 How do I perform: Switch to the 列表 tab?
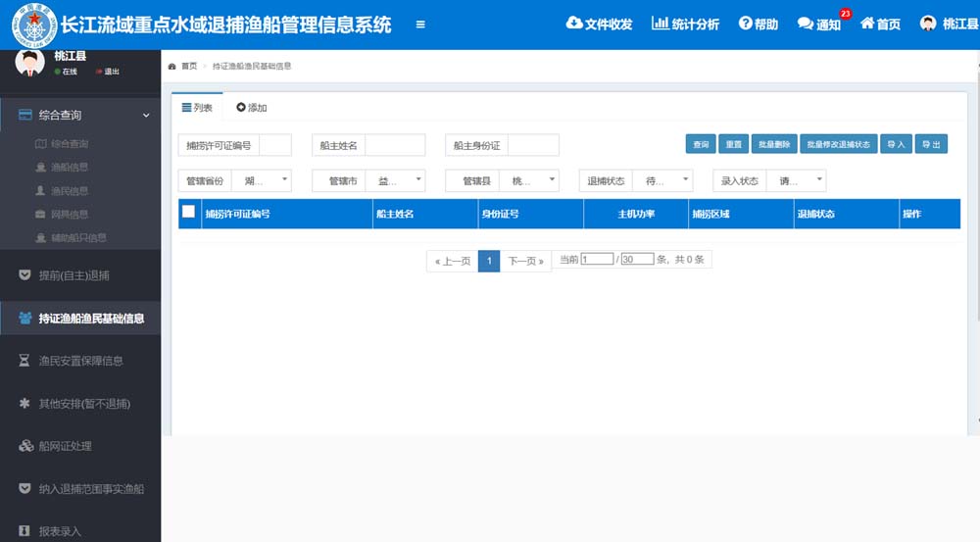tap(197, 108)
